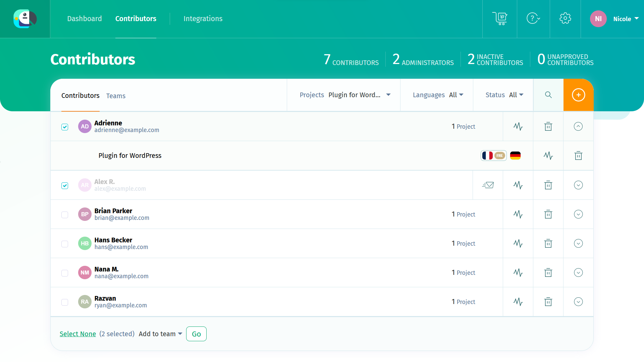
Task: Switch to the Teams tab
Action: 116,96
